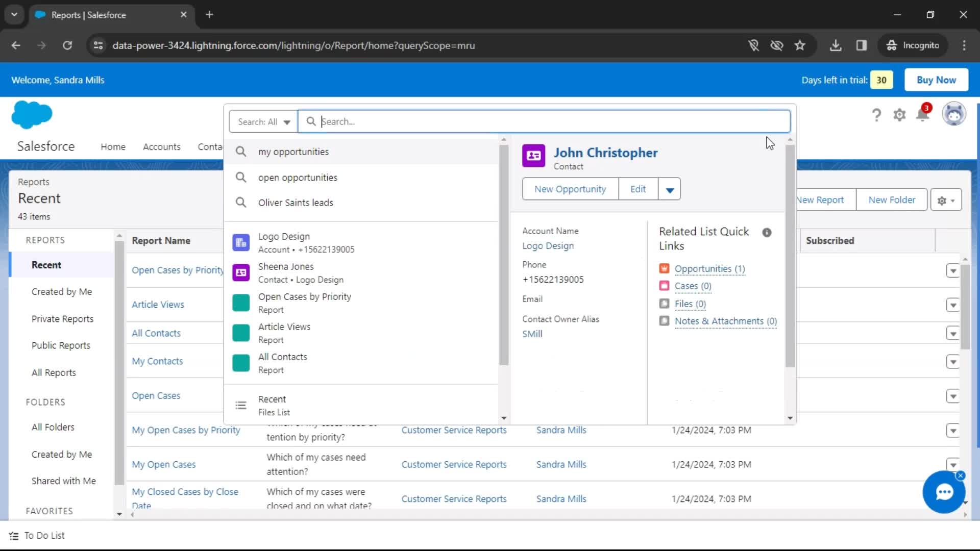Click the Article Views report icon
The width and height of the screenshot is (980, 551).
pos(241,333)
